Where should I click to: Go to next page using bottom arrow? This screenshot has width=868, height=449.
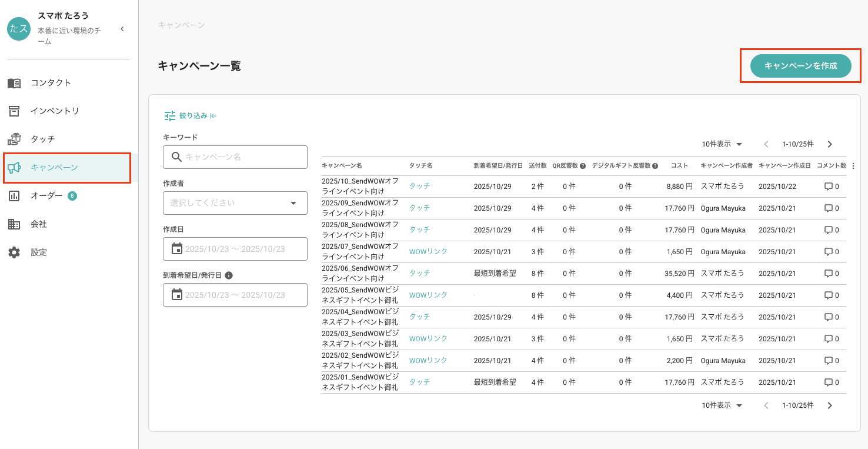coord(830,405)
